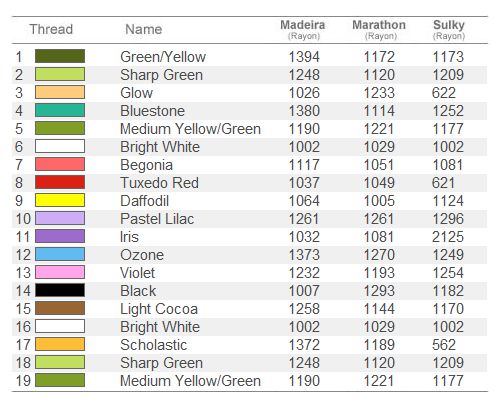Click the Name column header
The width and height of the screenshot is (500, 402).
(x=144, y=29)
